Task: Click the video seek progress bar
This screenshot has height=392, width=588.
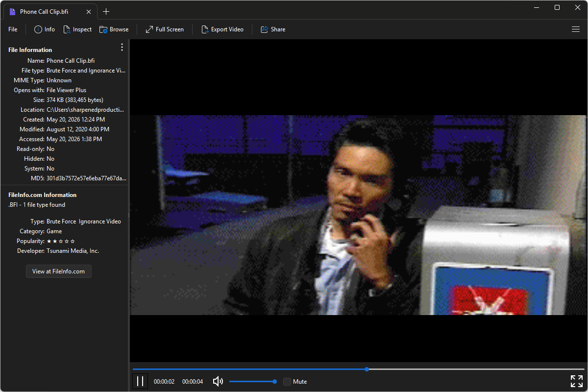Action: click(x=358, y=369)
